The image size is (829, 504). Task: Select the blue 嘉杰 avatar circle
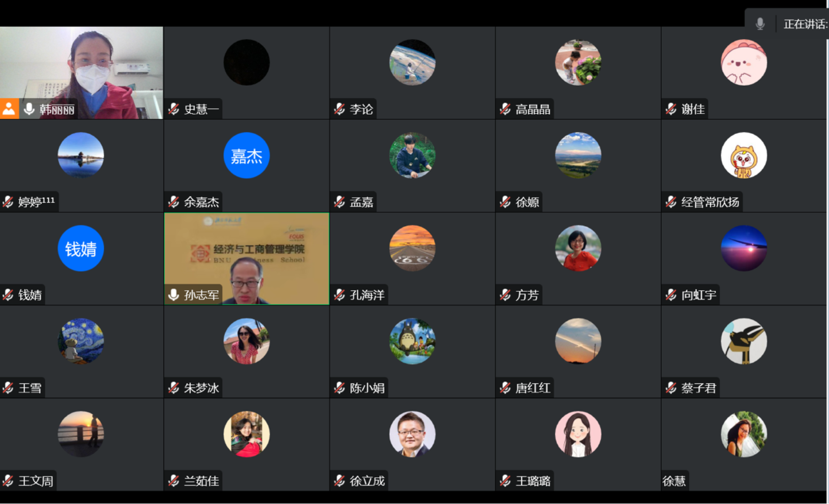point(246,156)
